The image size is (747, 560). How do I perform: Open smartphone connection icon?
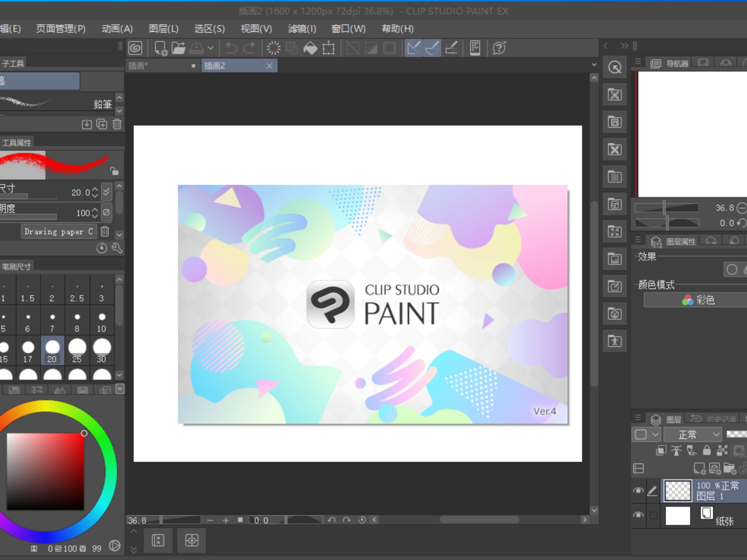475,48
